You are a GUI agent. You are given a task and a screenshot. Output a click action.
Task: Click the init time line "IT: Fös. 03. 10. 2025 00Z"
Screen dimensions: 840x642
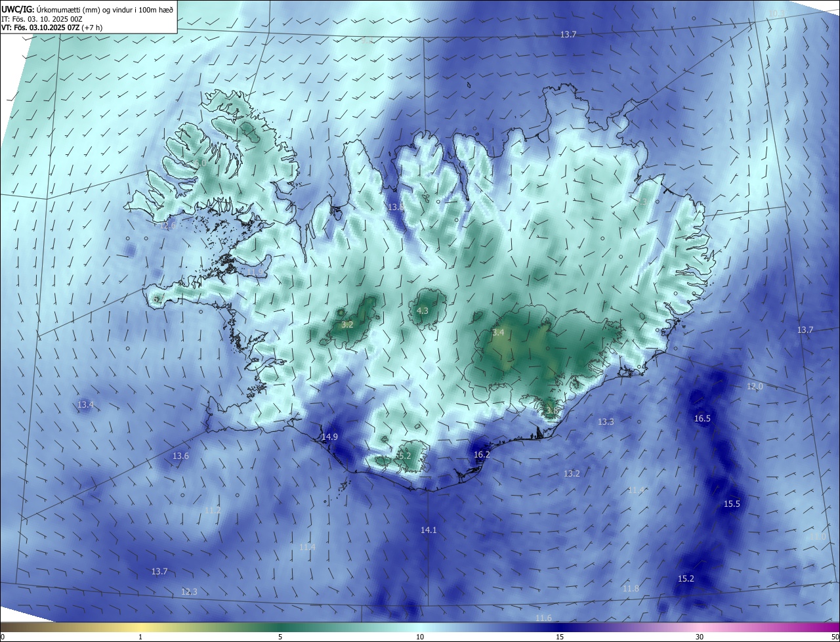[x=41, y=19]
